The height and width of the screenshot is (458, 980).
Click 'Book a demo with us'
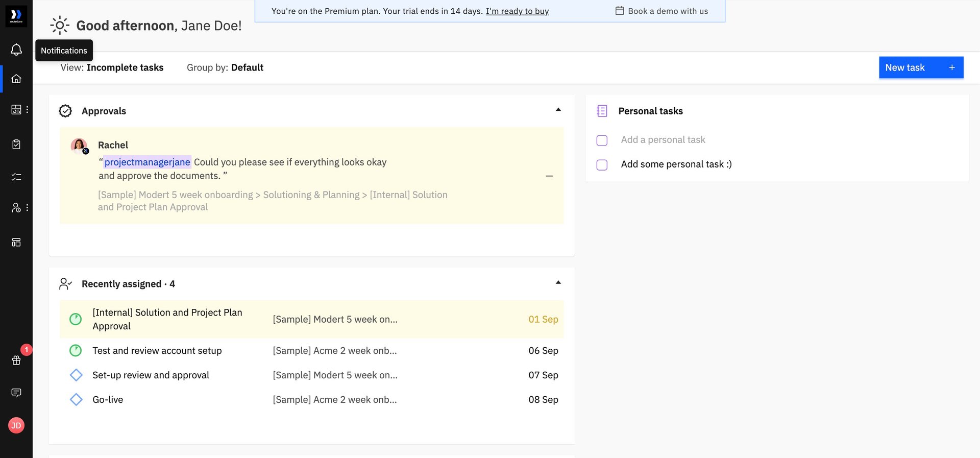tap(662, 11)
